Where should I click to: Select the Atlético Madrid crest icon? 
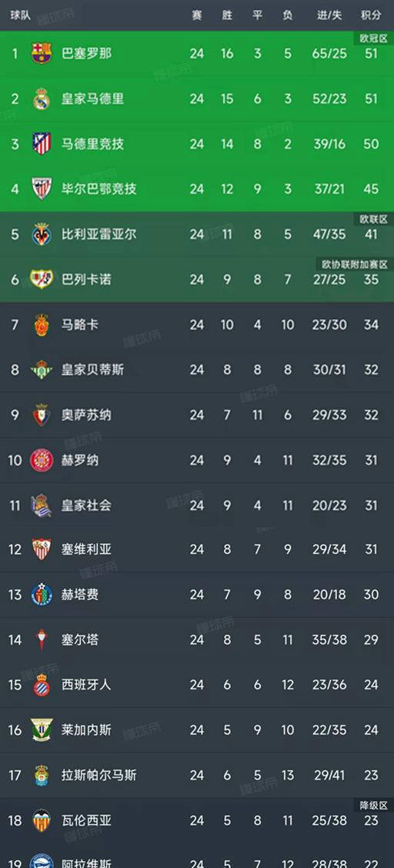coord(42,144)
